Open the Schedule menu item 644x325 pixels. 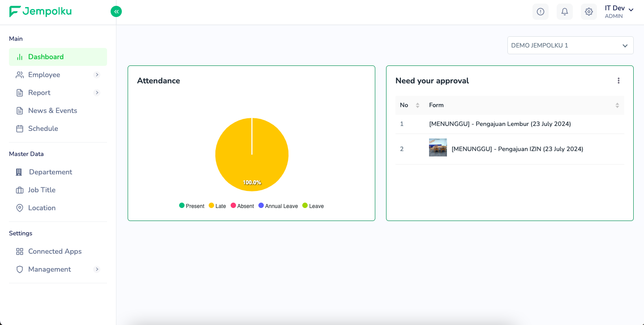(43, 129)
